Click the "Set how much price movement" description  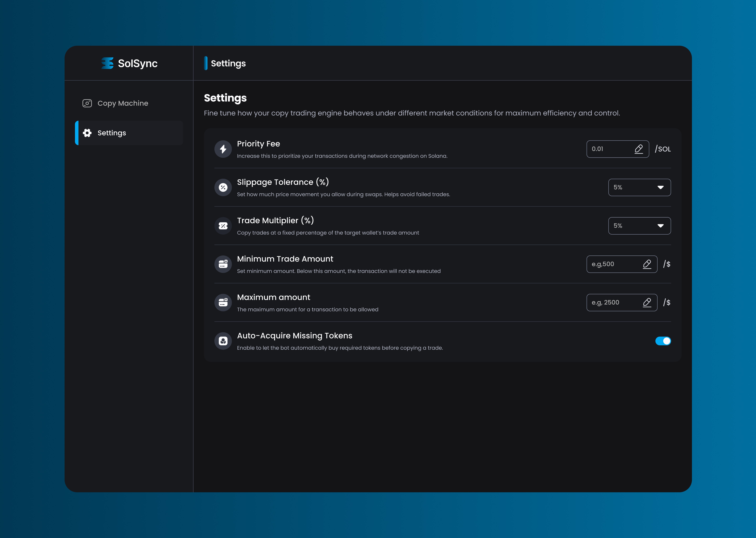344,195
